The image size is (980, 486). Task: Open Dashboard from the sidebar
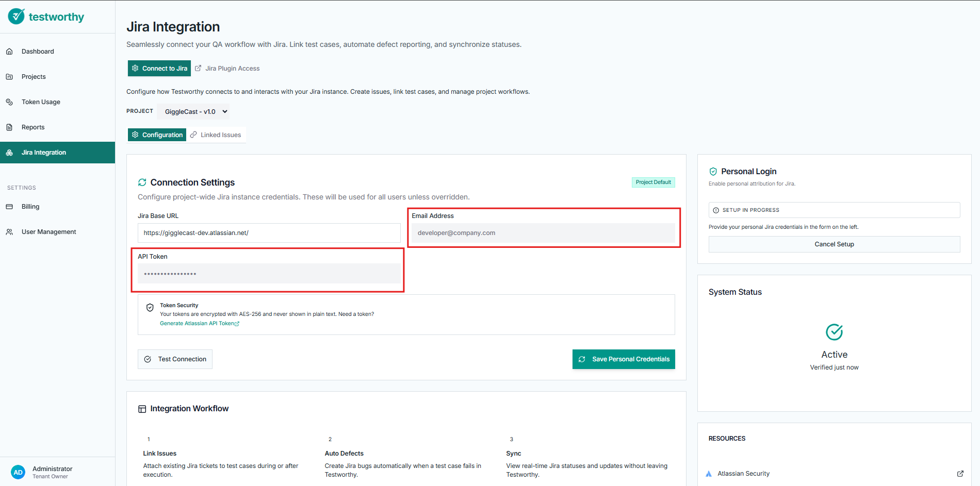tap(57, 52)
